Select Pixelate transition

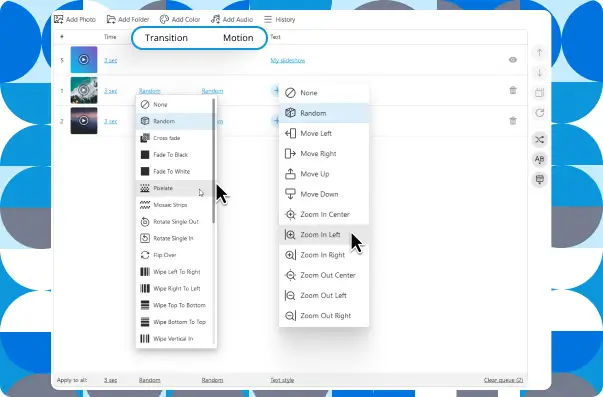click(x=174, y=188)
